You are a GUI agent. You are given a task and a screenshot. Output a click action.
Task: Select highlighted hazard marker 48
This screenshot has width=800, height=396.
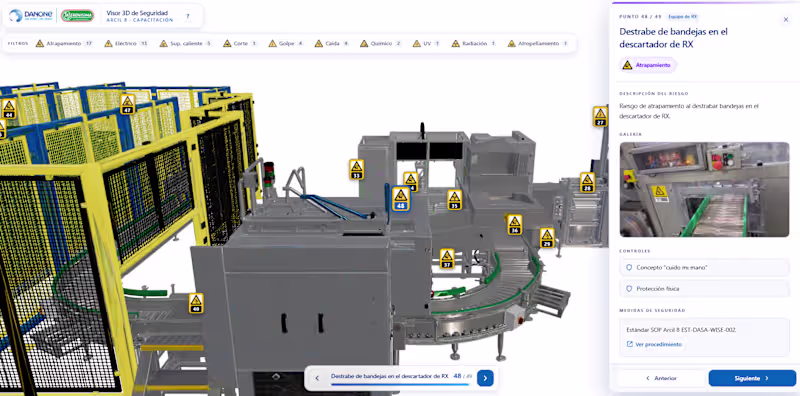pyautogui.click(x=401, y=199)
